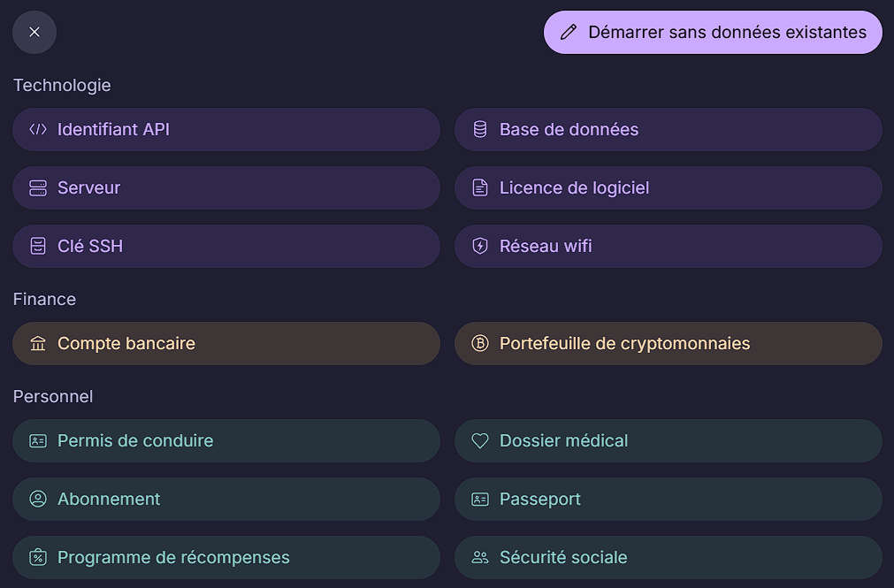Viewport: 894px width, 588px height.
Task: Close the template selection dialog
Action: [x=34, y=33]
